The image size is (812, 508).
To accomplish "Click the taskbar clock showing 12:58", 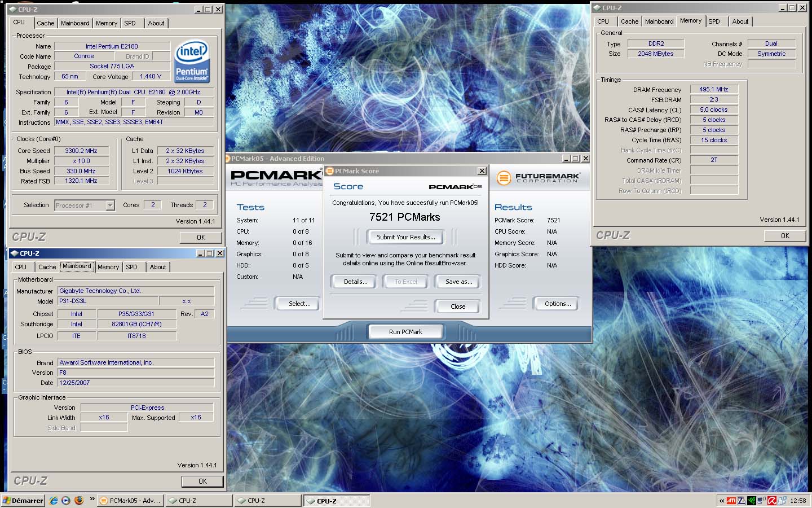I will point(798,501).
